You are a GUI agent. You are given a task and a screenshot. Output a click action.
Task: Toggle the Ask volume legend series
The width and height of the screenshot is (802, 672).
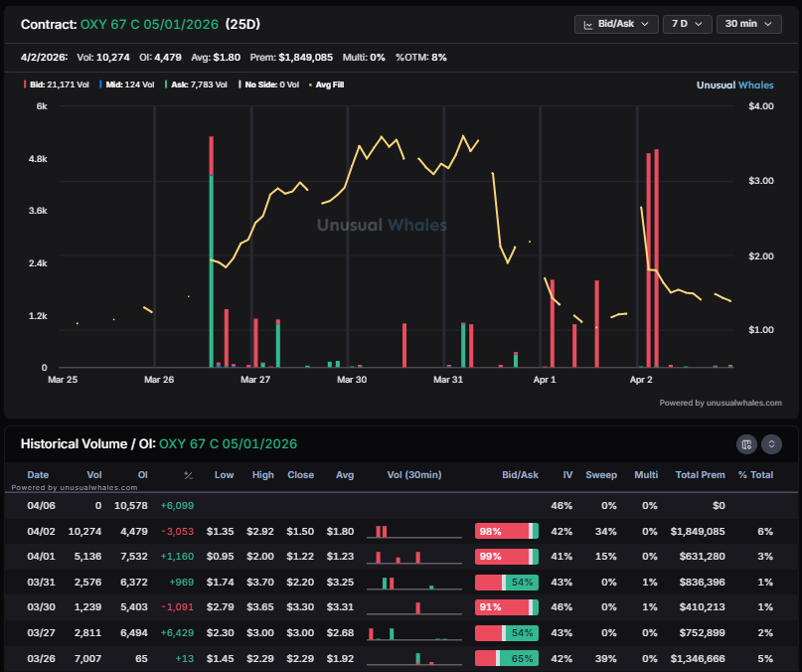pos(196,84)
